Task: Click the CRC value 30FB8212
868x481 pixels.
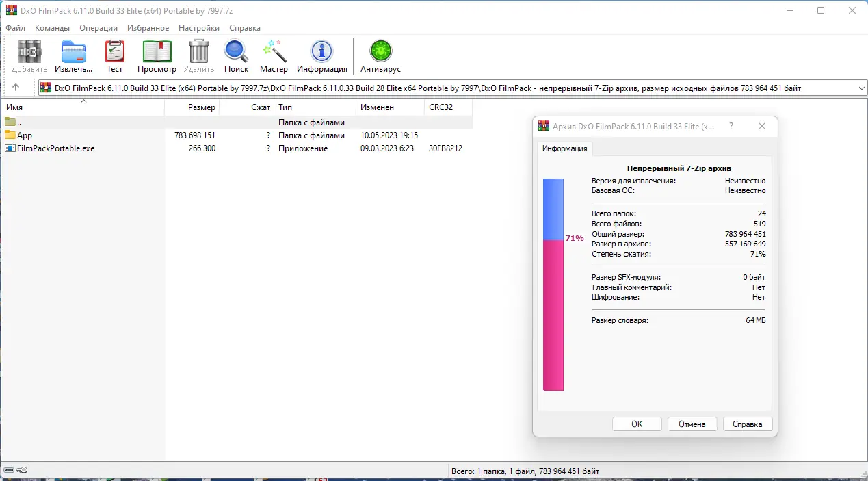Action: tap(445, 148)
